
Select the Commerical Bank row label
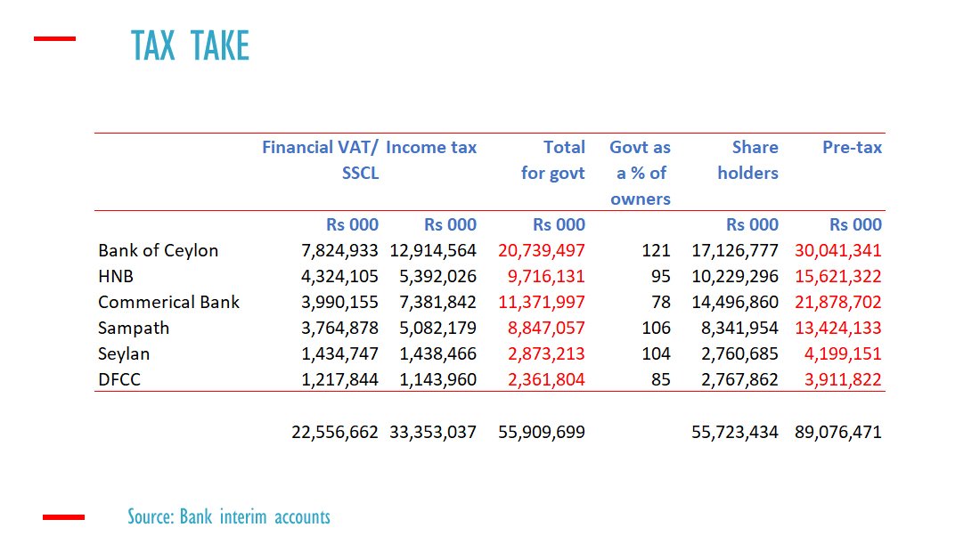pyautogui.click(x=168, y=302)
